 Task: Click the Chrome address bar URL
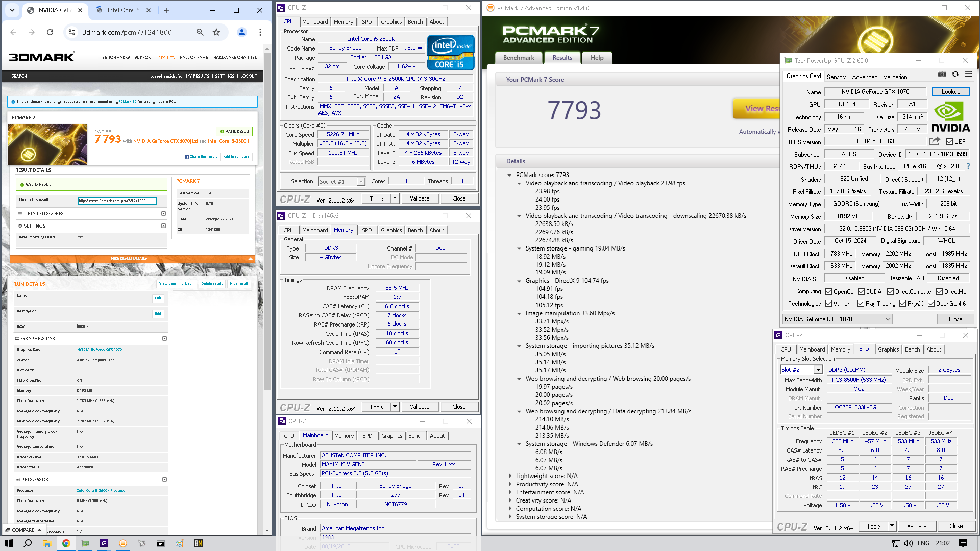click(127, 32)
